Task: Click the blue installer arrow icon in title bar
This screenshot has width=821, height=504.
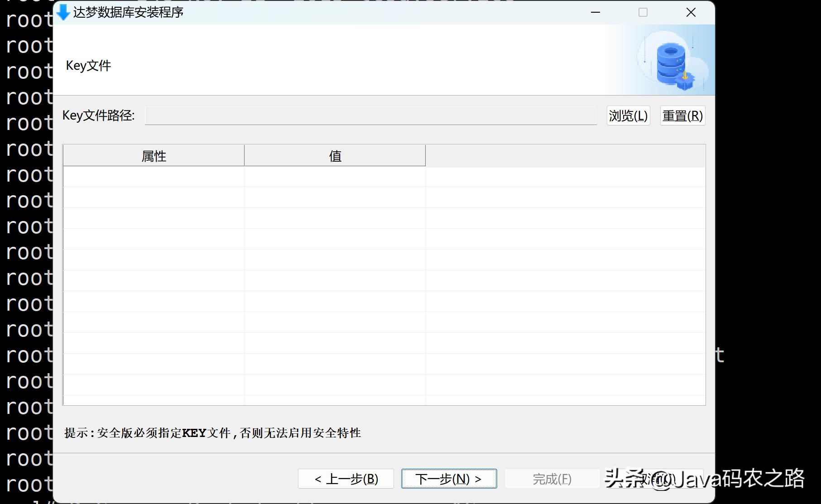Action: (63, 12)
